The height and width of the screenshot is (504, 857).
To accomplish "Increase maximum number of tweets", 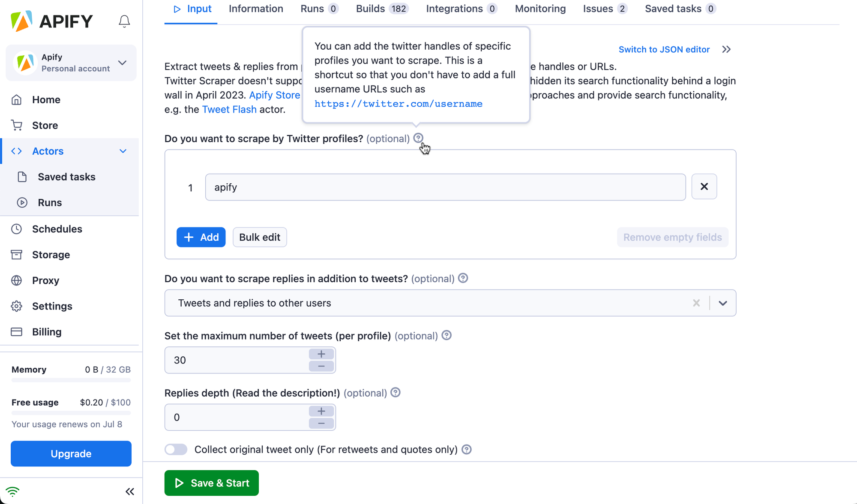I will tap(321, 354).
